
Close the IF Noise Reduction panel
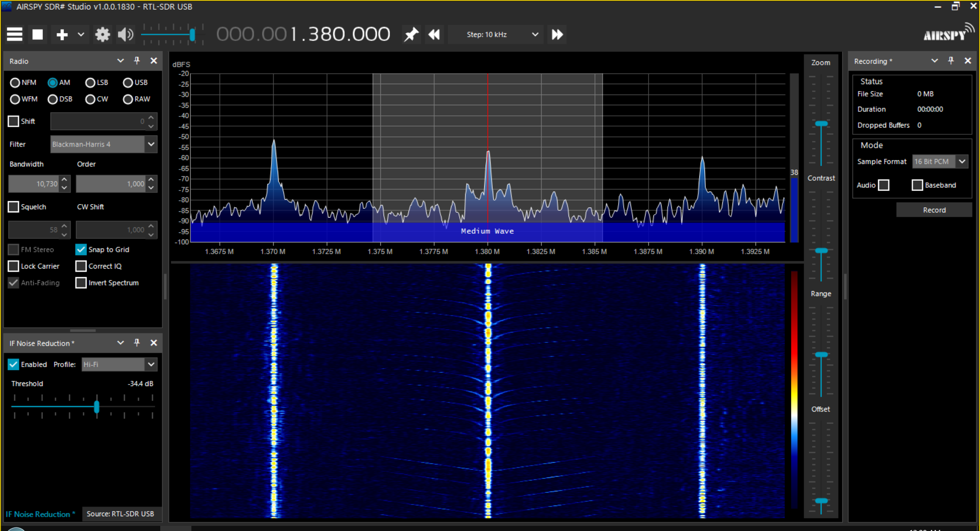click(x=154, y=343)
